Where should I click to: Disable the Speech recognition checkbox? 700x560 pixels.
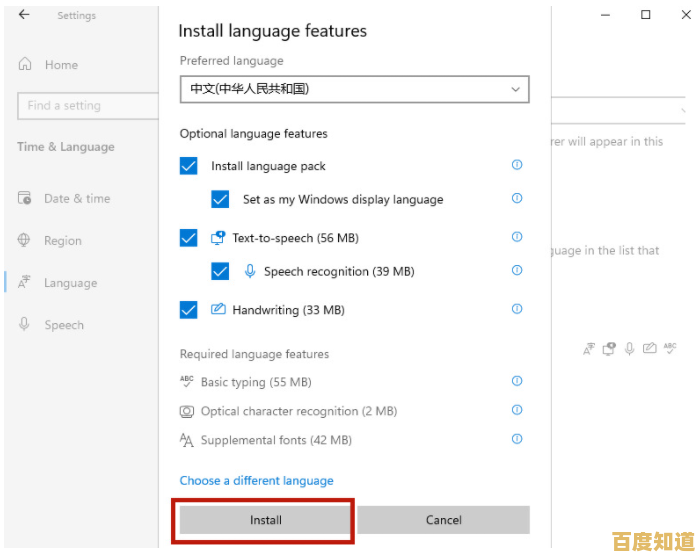(221, 271)
